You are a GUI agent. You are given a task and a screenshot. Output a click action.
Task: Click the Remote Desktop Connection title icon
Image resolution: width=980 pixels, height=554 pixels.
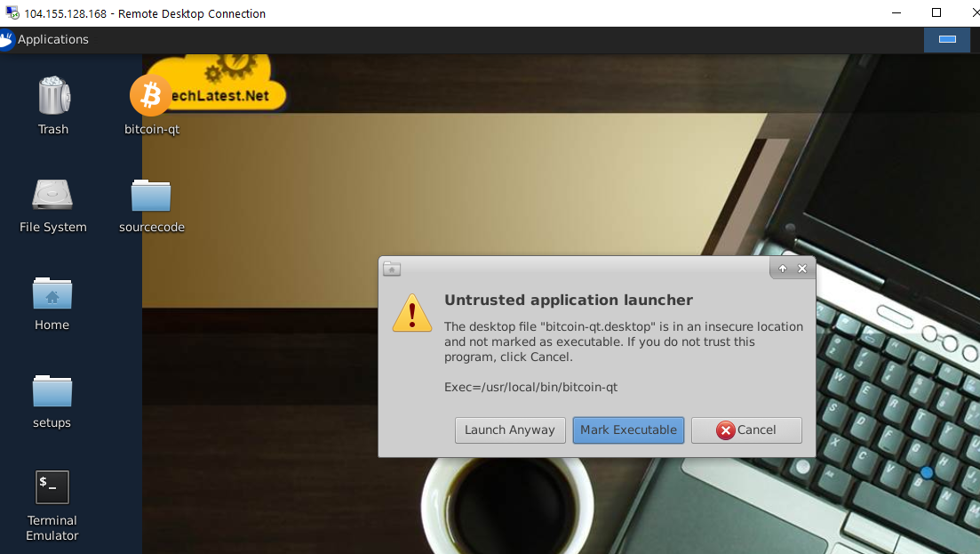(12, 13)
